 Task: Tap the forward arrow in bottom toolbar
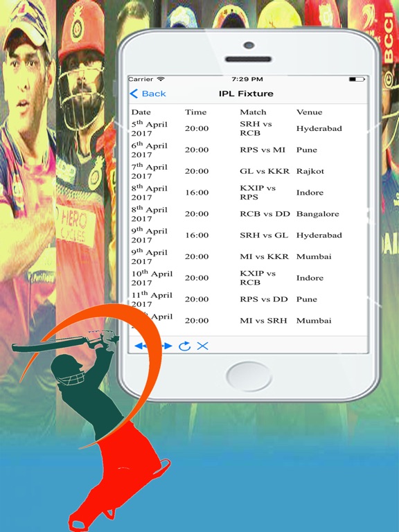click(x=166, y=346)
